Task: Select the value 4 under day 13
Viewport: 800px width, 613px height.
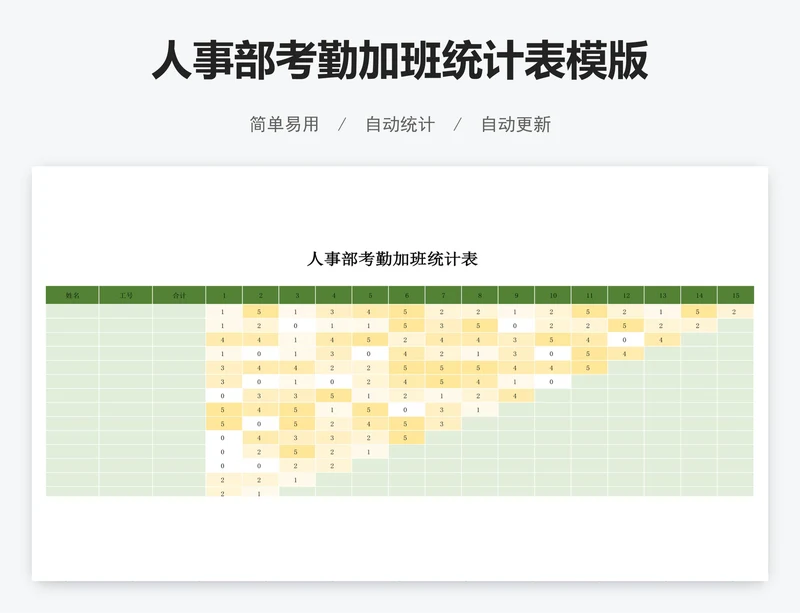Action: [x=661, y=340]
